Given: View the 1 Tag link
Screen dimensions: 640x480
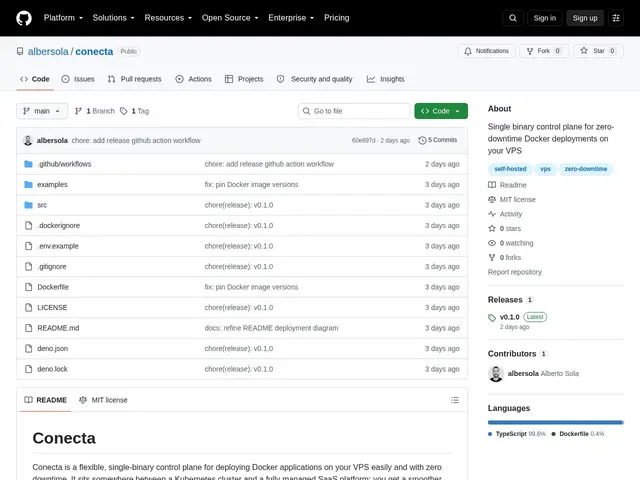Looking at the screenshot, I should [x=135, y=111].
